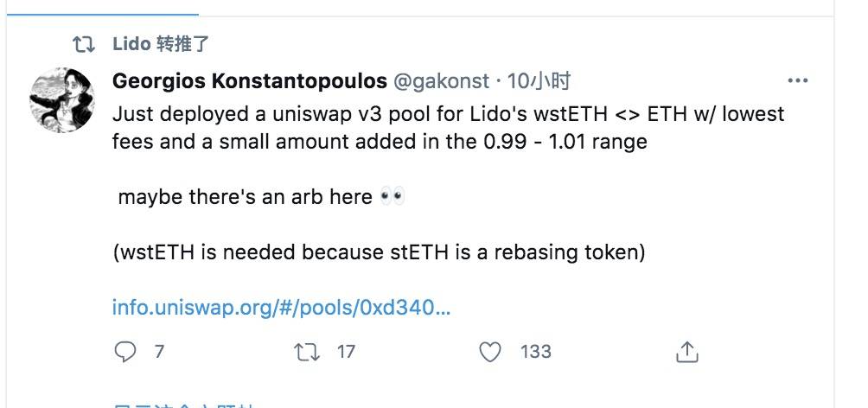Click the "Lido 转推了" retweet label

[161, 43]
